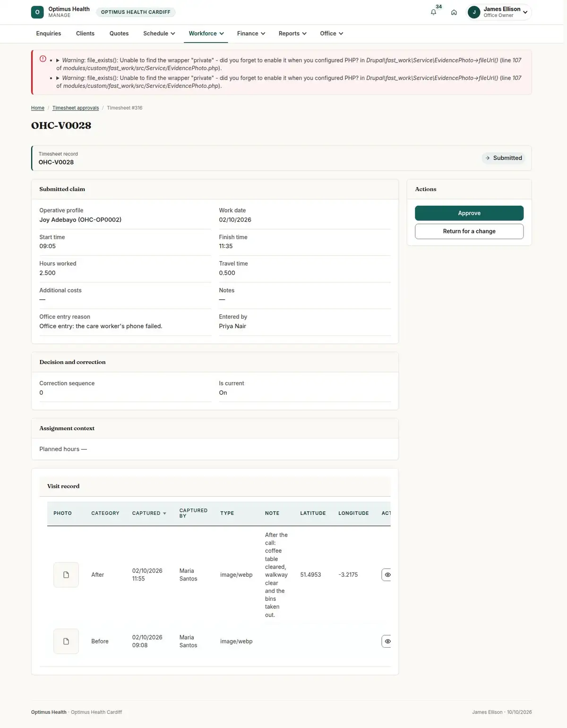Image resolution: width=567 pixels, height=728 pixels.
Task: Open the notifications bell
Action: pos(433,12)
